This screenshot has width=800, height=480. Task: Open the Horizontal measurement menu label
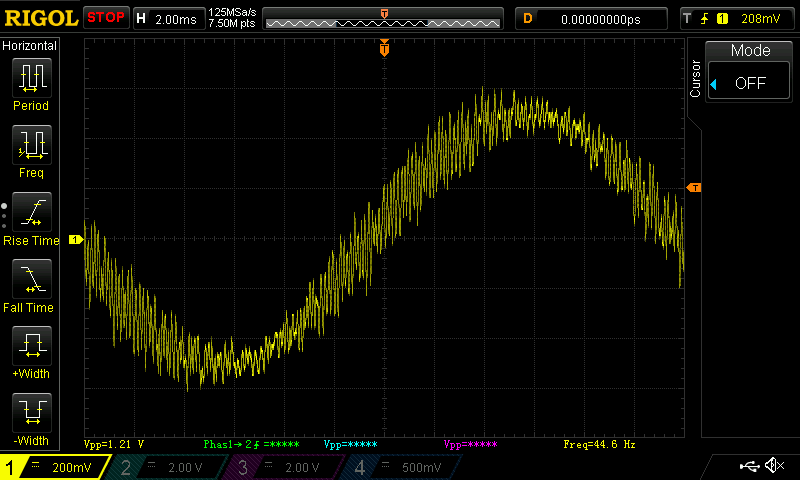click(x=30, y=46)
